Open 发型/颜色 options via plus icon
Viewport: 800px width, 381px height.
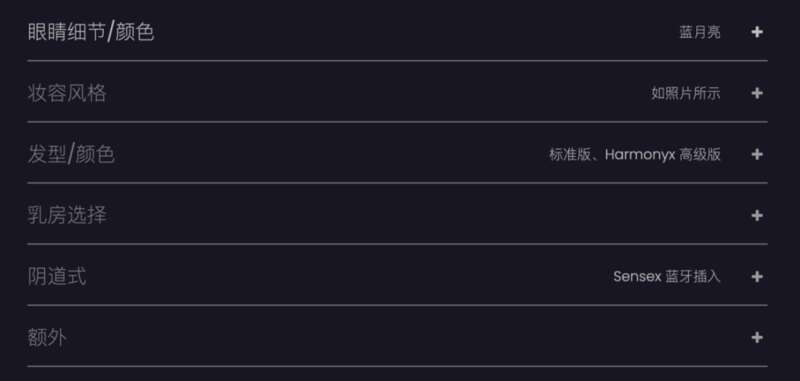(x=757, y=154)
